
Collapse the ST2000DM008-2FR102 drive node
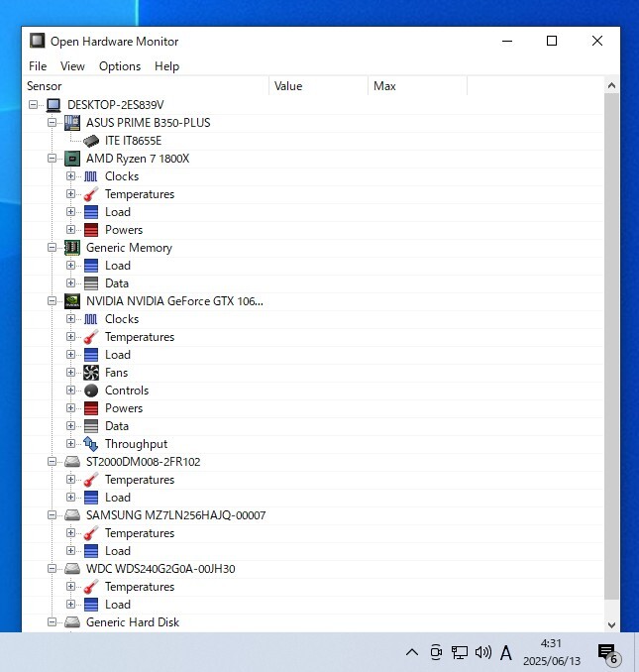[x=52, y=462]
